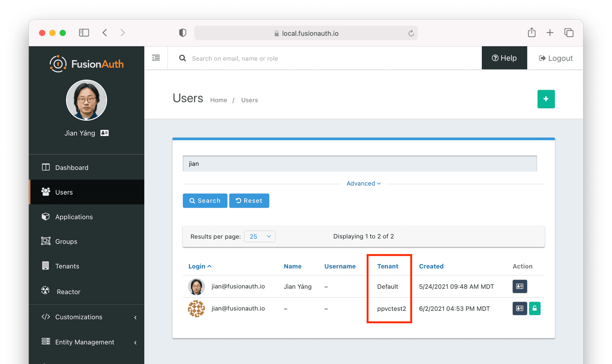Open the results per page dropdown

tap(260, 236)
